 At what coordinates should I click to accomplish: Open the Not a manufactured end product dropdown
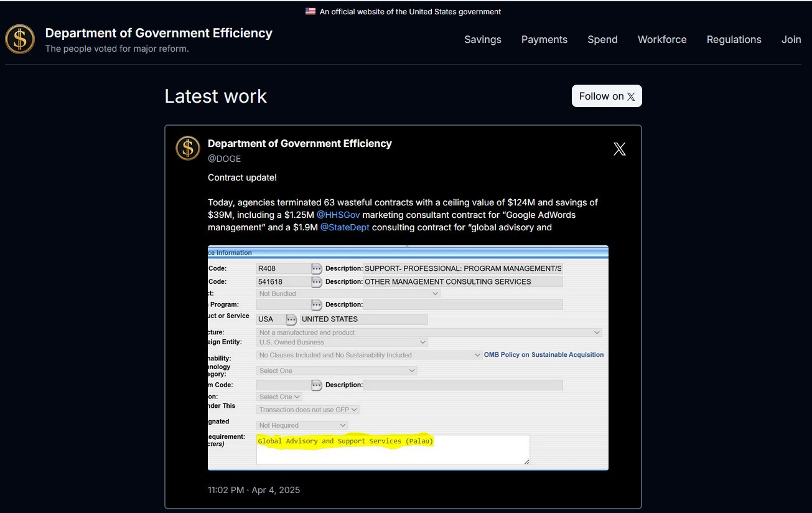pos(429,332)
